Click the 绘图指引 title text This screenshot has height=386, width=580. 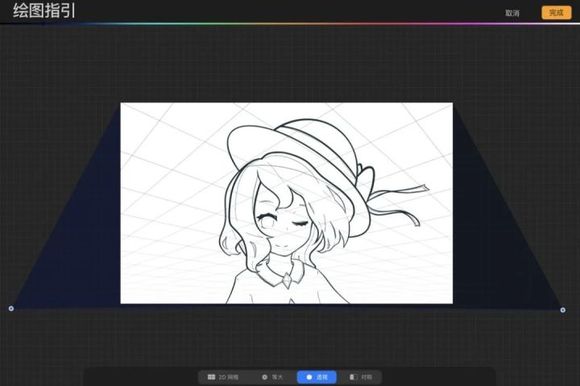(44, 11)
